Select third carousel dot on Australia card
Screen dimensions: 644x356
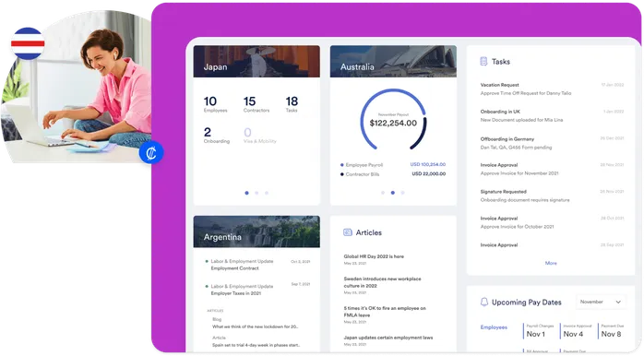point(403,193)
